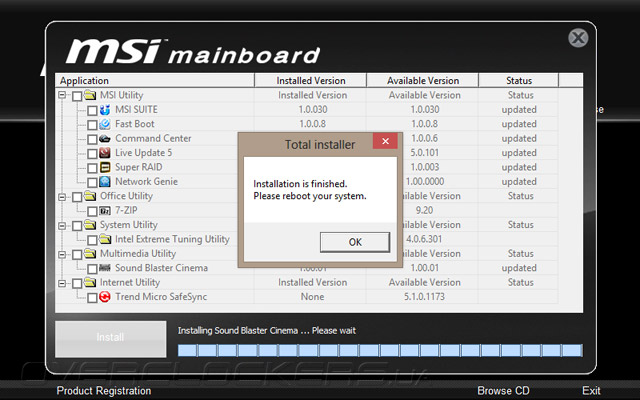The width and height of the screenshot is (640, 400).
Task: Select the Trend Micro SafeSync row label
Action: tap(161, 297)
